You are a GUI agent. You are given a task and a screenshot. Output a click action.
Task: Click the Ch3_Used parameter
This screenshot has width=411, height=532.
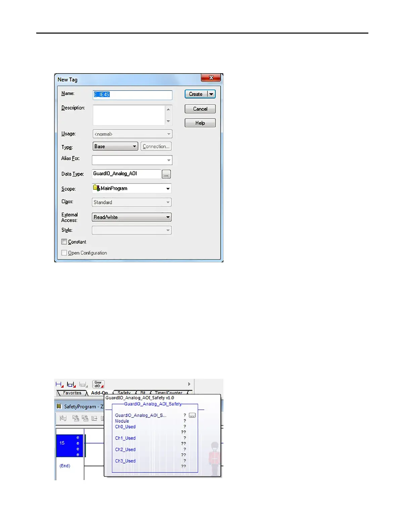click(125, 461)
